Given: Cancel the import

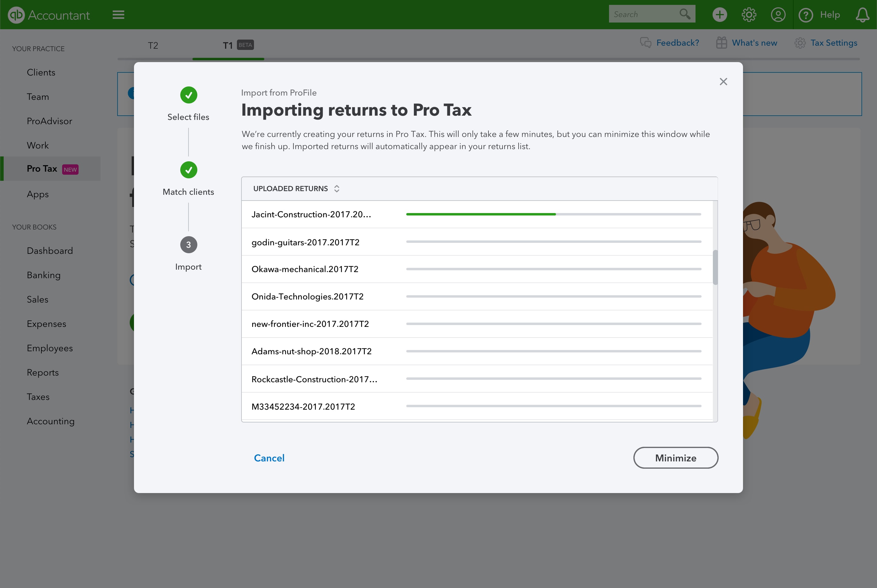Looking at the screenshot, I should point(269,458).
